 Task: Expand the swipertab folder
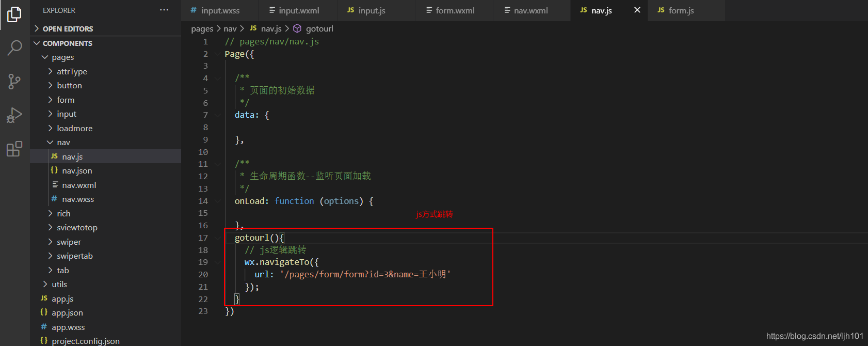(105, 256)
